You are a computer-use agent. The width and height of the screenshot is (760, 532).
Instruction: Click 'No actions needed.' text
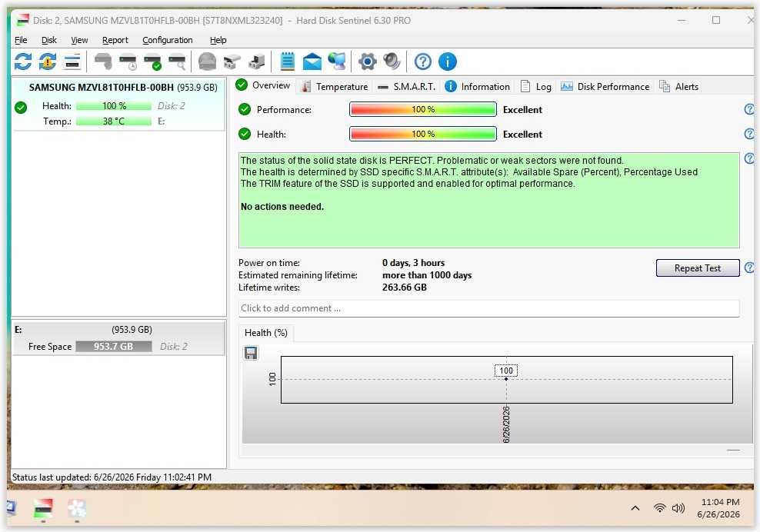pos(282,206)
